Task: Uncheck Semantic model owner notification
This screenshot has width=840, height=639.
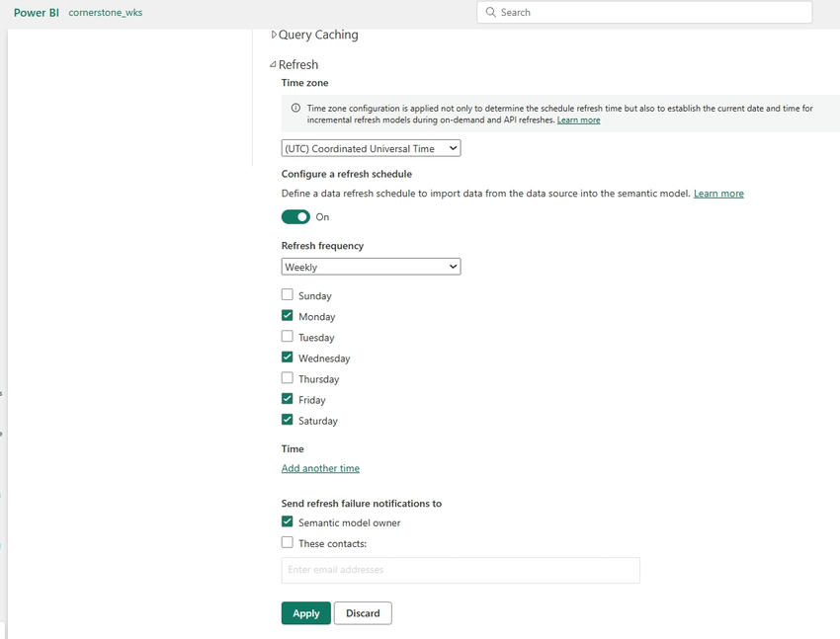Action: 288,522
